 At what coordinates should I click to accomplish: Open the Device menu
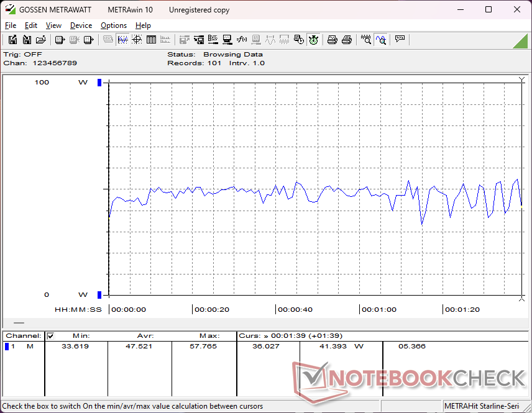81,25
